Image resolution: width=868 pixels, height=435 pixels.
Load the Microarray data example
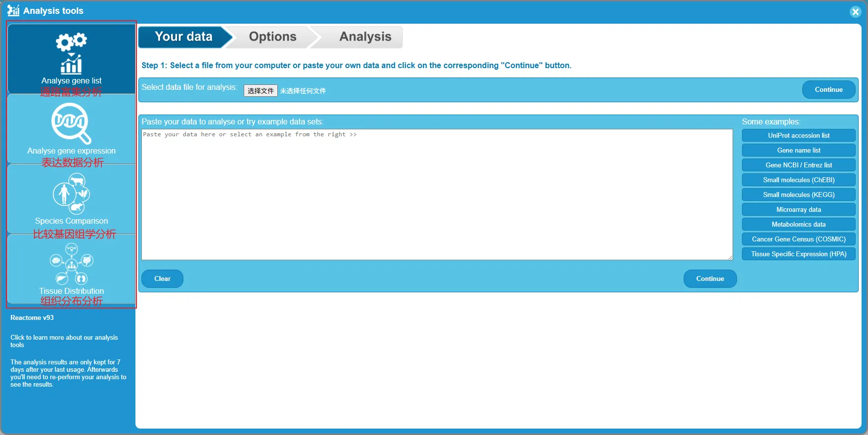[798, 209]
